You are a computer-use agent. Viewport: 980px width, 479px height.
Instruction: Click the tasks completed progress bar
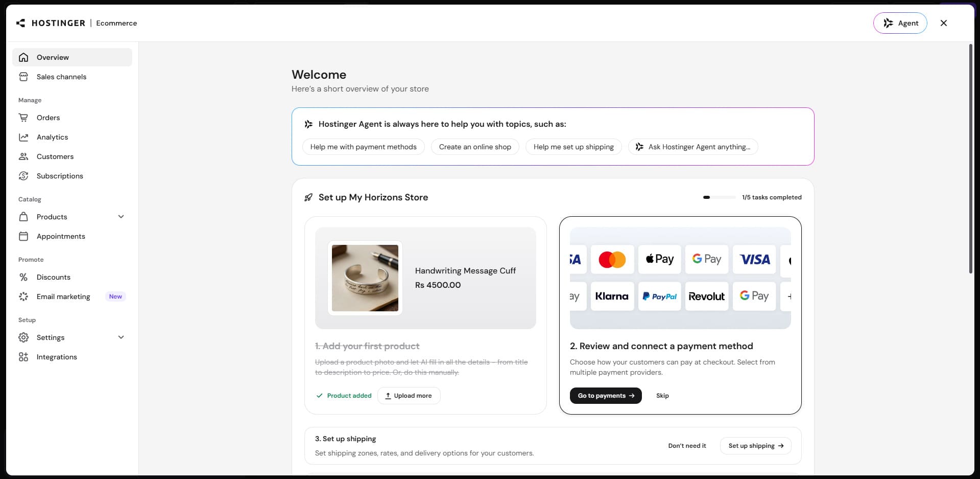(x=720, y=197)
